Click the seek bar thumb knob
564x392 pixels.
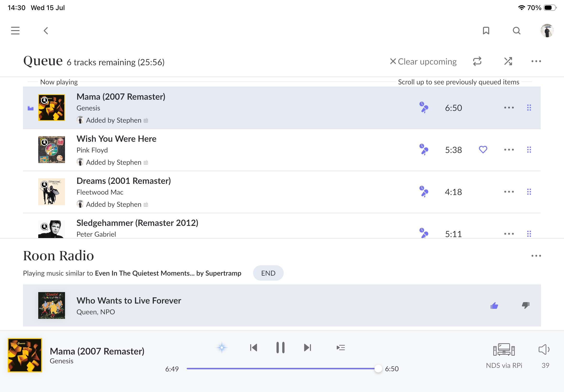(x=378, y=369)
